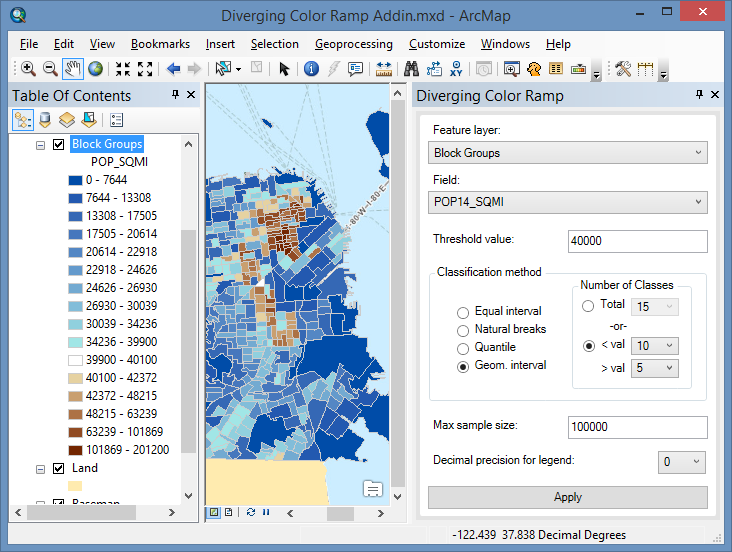The height and width of the screenshot is (552, 732).
Task: Select the Quantile classification option
Action: (463, 349)
